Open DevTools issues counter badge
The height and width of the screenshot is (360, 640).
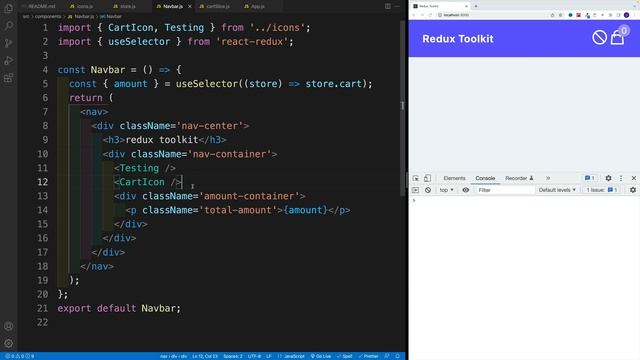tap(589, 178)
